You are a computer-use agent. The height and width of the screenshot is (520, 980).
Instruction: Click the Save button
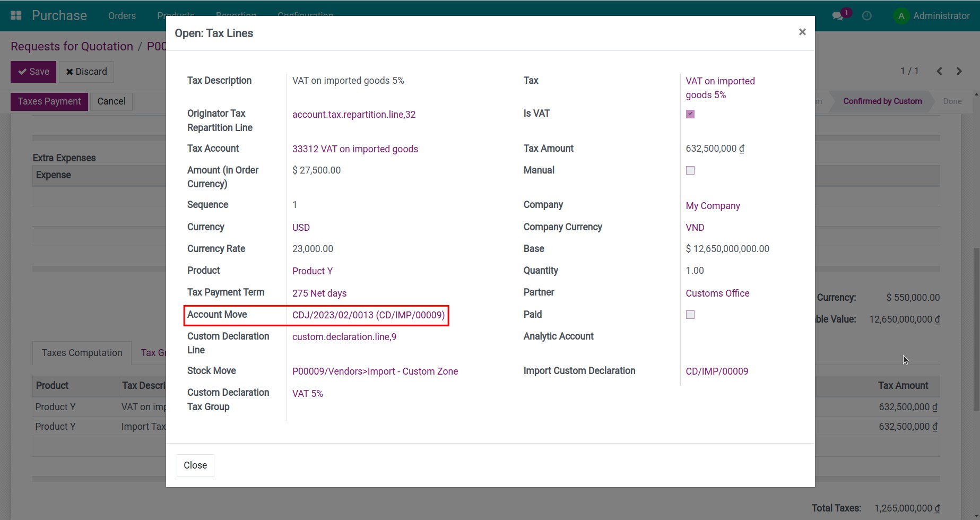coord(33,72)
